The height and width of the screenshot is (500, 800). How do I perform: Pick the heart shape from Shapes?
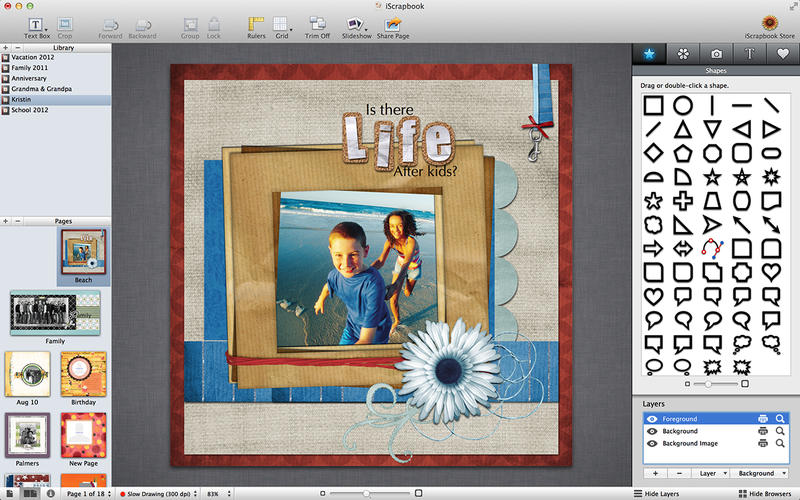pyautogui.click(x=653, y=296)
